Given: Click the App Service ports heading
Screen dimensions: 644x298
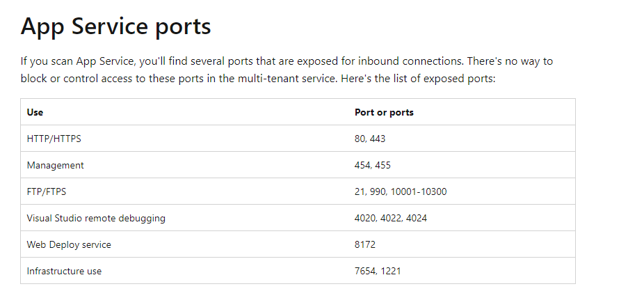Looking at the screenshot, I should (116, 26).
